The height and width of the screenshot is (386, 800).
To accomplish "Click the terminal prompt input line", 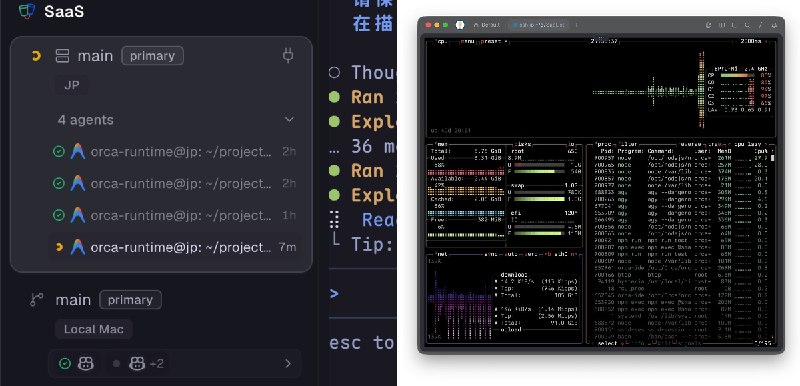I will pyautogui.click(x=363, y=293).
